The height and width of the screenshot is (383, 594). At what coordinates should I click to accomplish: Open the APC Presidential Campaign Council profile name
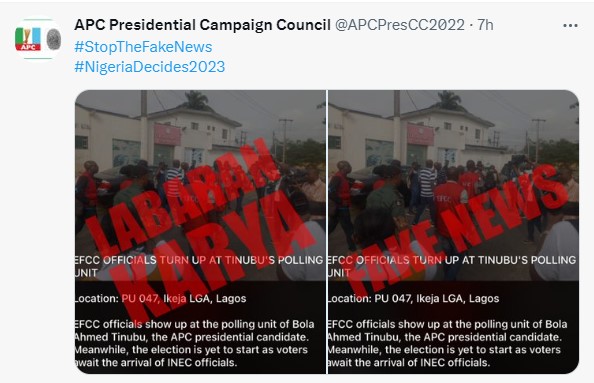pyautogui.click(x=202, y=25)
